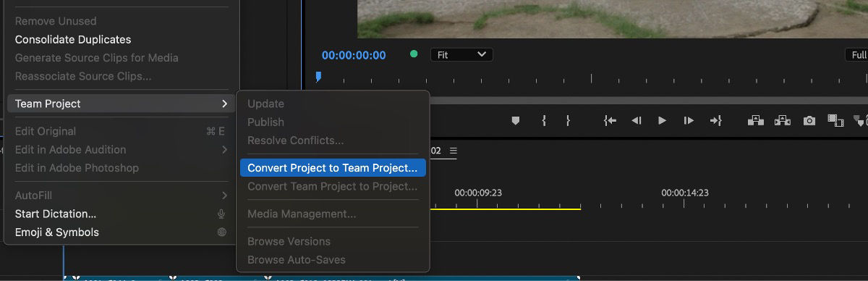Step back one frame
This screenshot has height=281, width=868.
[636, 121]
